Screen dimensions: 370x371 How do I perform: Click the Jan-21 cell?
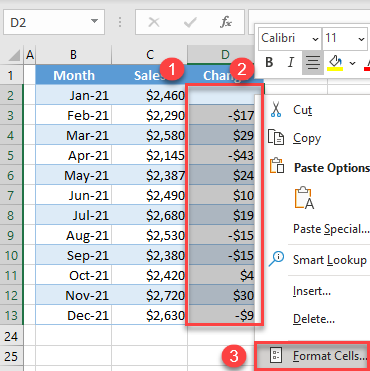pos(74,95)
